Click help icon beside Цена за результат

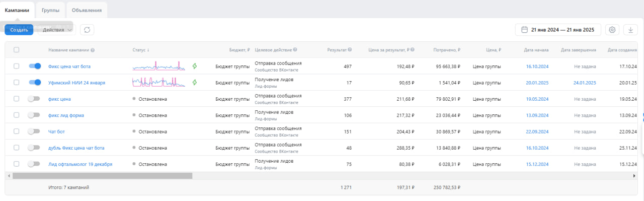[x=413, y=50]
